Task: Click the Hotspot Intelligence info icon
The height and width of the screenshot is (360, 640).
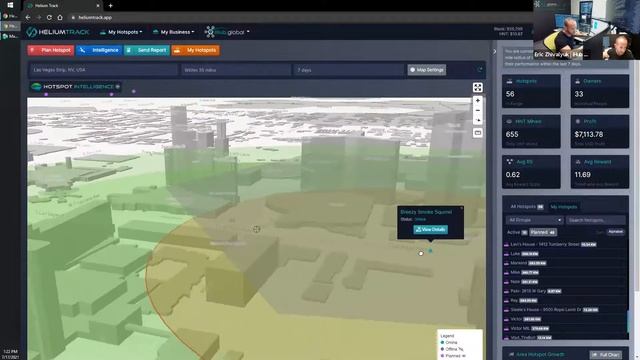Action: click(118, 87)
